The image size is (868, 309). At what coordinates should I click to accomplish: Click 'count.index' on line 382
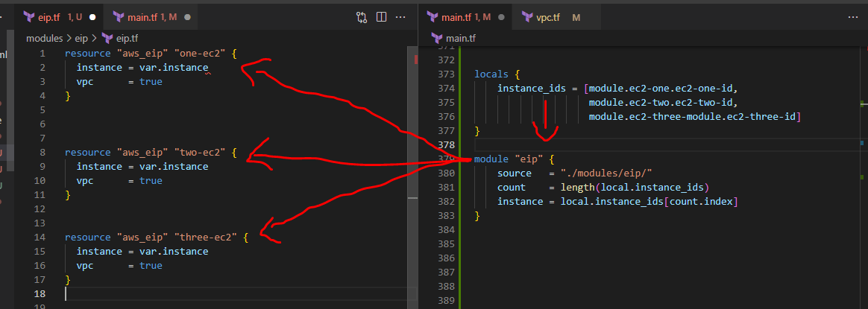[700, 202]
